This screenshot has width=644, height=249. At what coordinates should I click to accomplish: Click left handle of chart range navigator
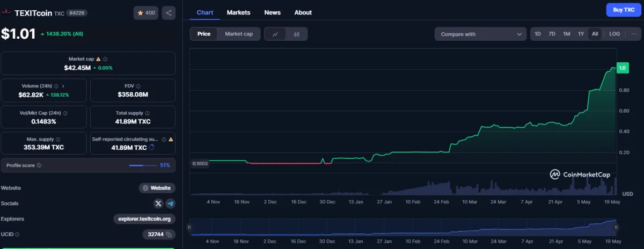(x=189, y=227)
